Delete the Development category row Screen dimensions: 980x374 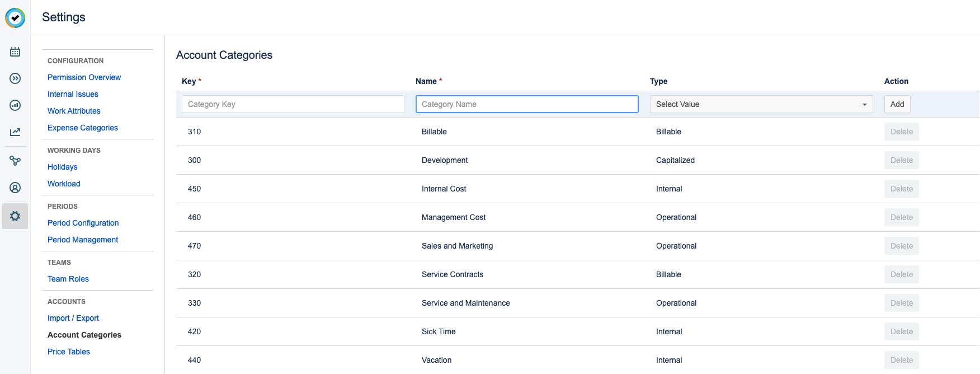pyautogui.click(x=901, y=160)
